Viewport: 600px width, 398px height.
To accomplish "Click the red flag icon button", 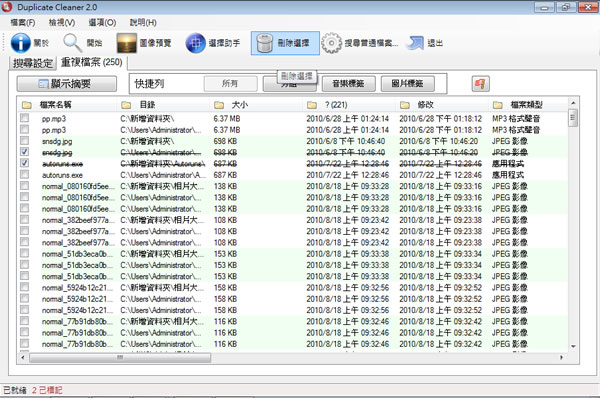I will point(480,83).
